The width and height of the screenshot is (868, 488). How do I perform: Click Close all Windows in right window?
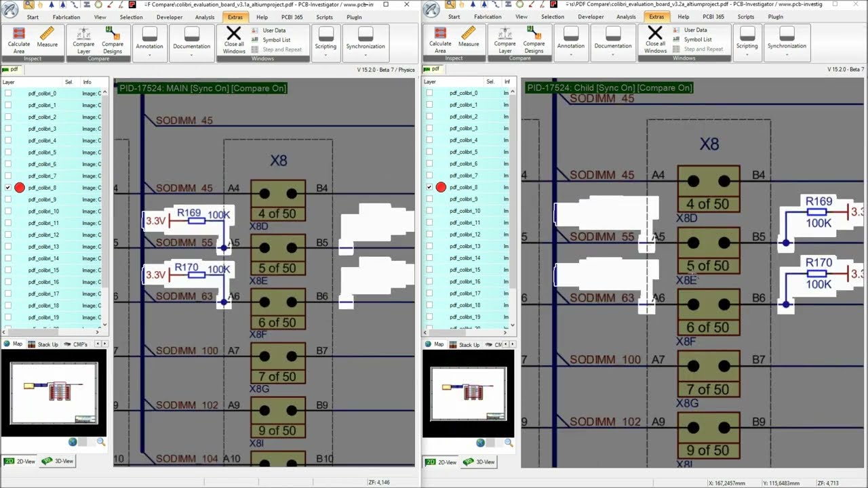655,40
